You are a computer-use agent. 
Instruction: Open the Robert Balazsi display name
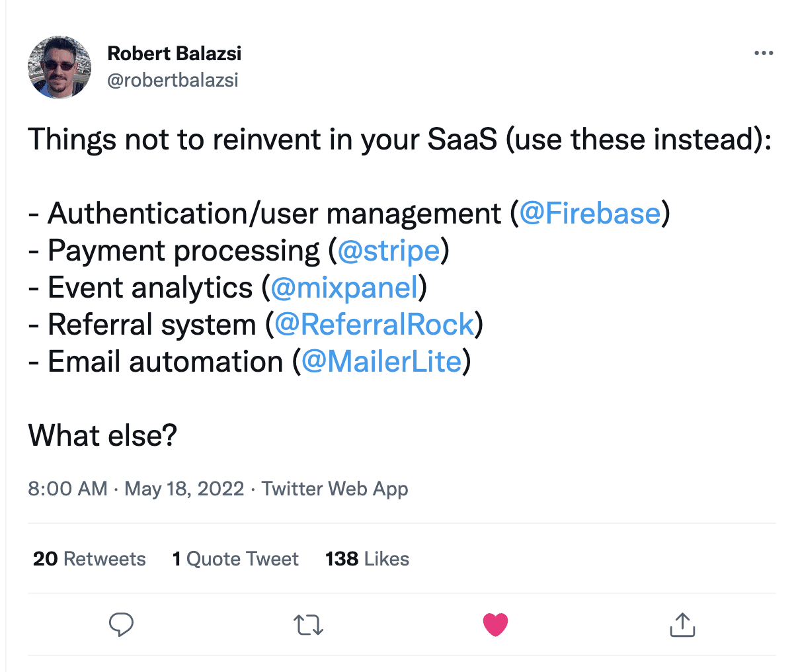click(175, 53)
